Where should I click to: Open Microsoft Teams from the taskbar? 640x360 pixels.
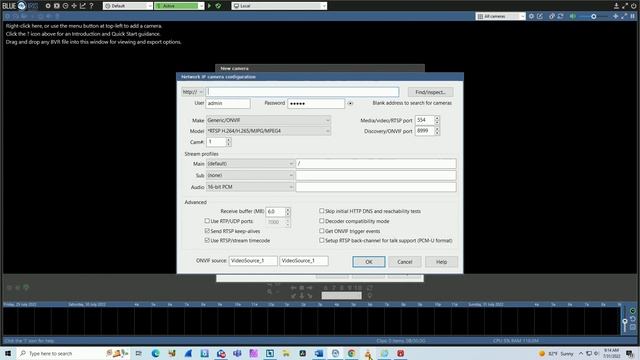[x=237, y=353]
